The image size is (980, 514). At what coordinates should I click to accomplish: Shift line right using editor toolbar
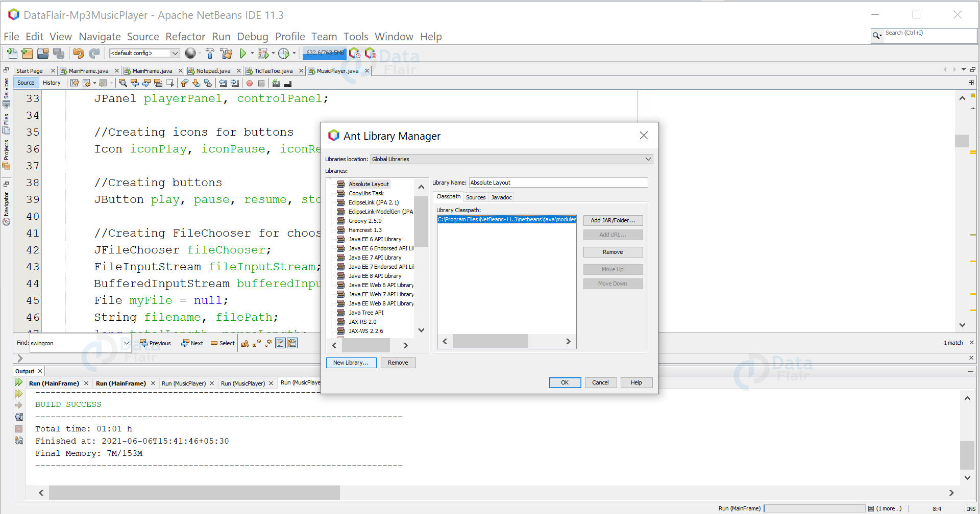pyautogui.click(x=235, y=83)
